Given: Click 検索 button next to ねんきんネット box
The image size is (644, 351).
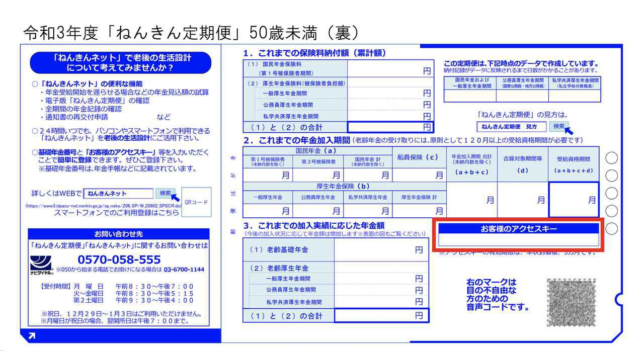Looking at the screenshot, I should [165, 193].
